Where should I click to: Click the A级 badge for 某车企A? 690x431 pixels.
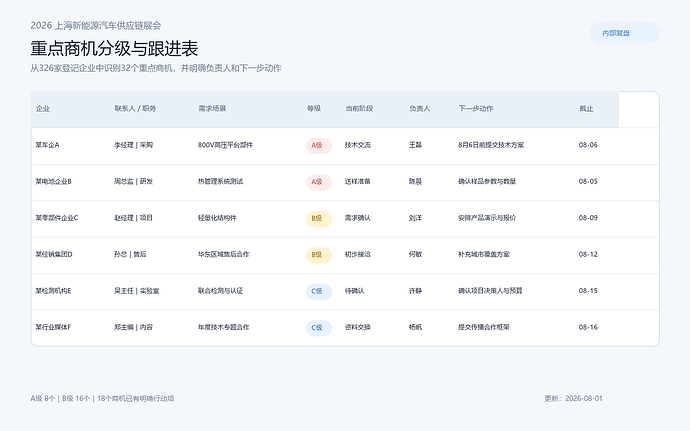point(319,146)
